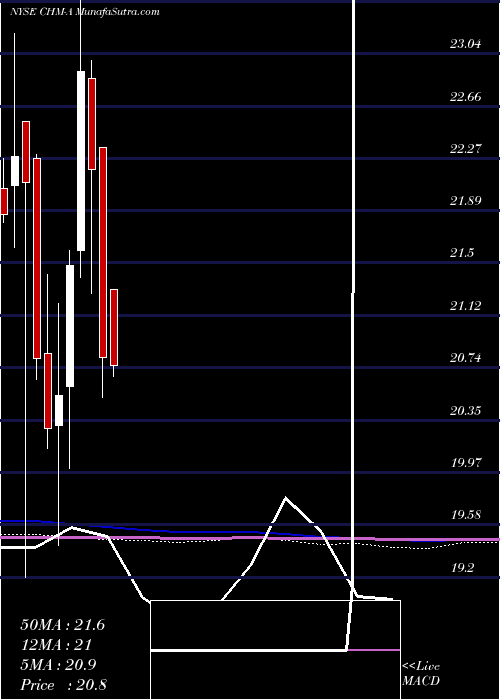Click the 19.97 price axis label
The height and width of the screenshot is (700, 500).
tap(466, 462)
